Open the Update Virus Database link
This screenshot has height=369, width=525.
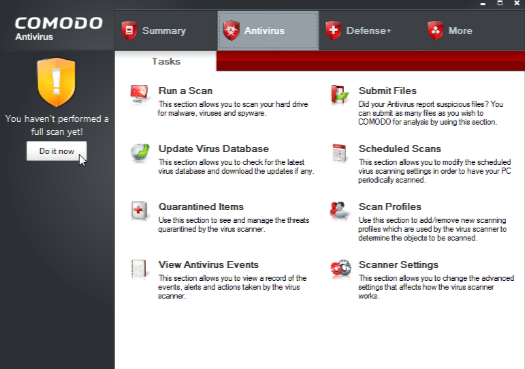(214, 149)
